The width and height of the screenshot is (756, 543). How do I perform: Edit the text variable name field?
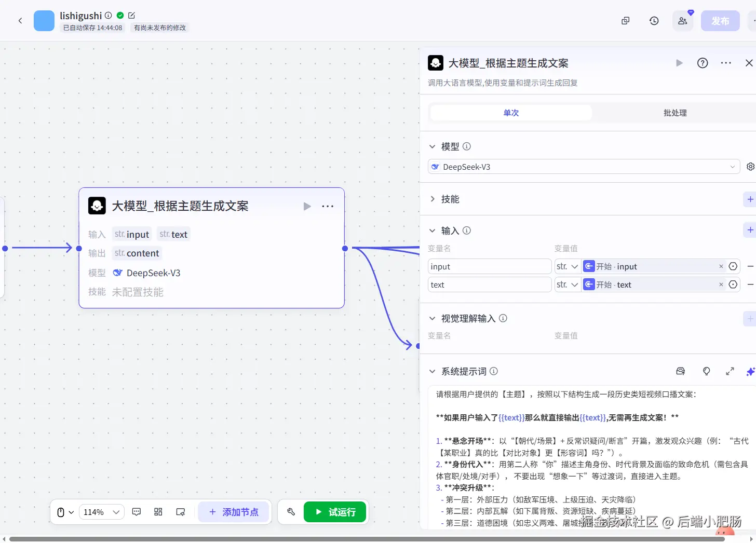point(490,284)
